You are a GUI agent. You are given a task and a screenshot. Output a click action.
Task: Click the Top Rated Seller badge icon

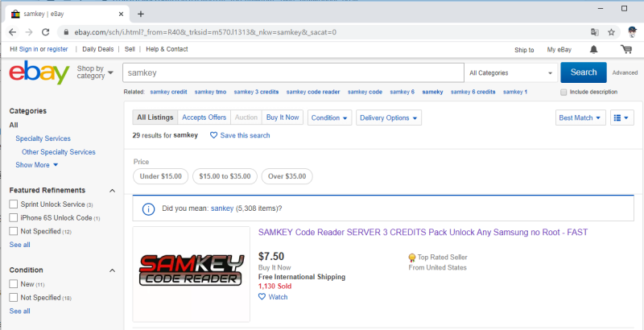412,258
